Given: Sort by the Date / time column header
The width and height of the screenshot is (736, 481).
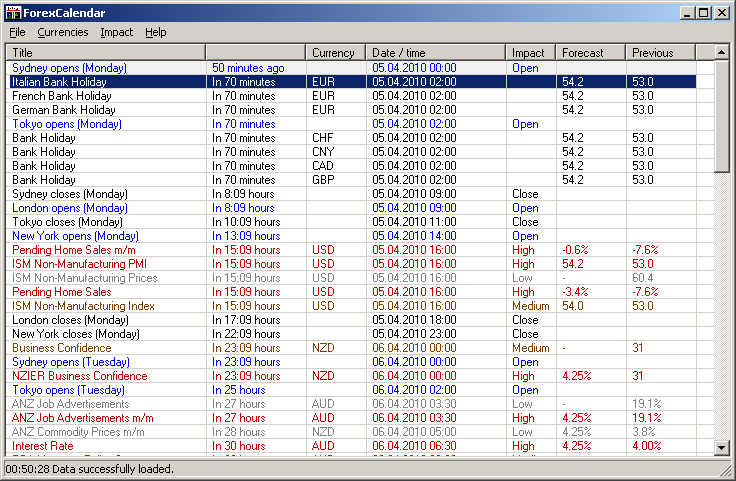Looking at the screenshot, I should (436, 53).
